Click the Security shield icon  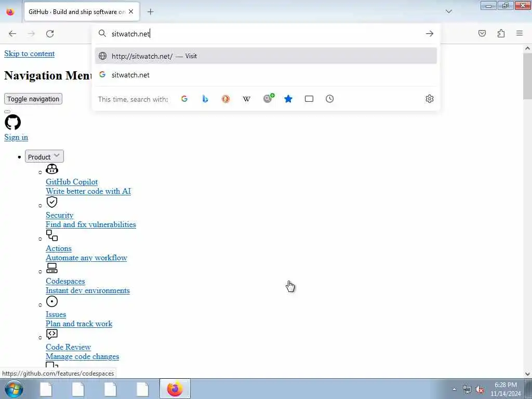tap(52, 202)
